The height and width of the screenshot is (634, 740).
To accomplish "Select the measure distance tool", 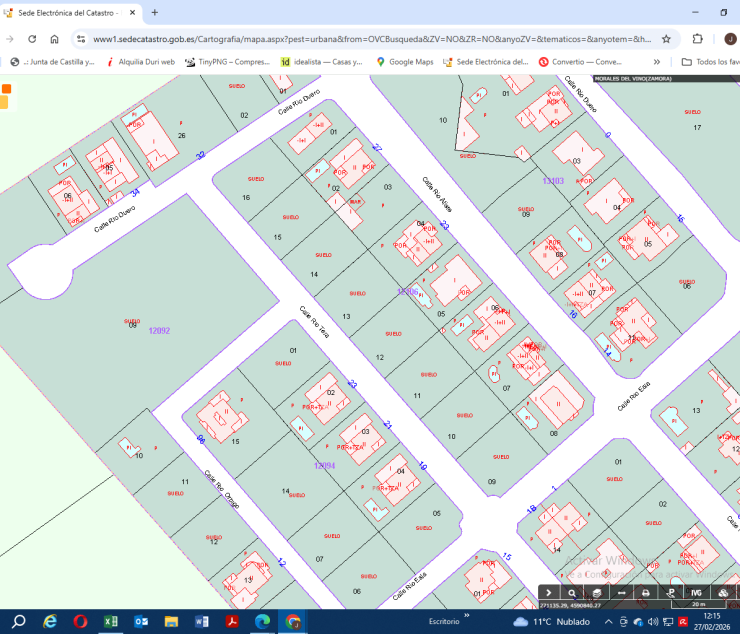I will pos(621,593).
